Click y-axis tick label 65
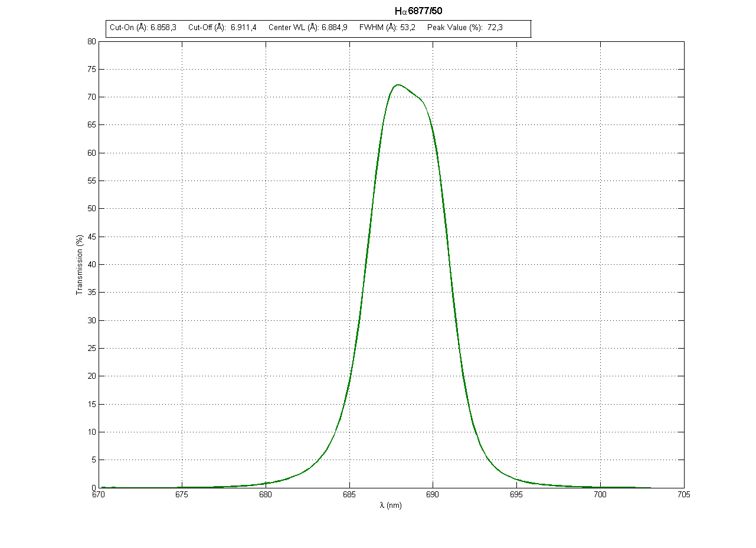The image size is (756, 548). point(91,125)
